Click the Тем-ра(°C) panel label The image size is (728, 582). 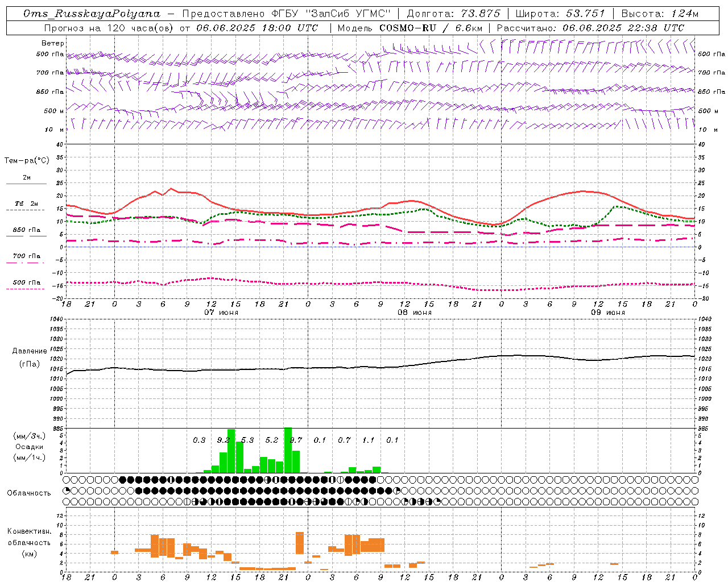pyautogui.click(x=27, y=161)
